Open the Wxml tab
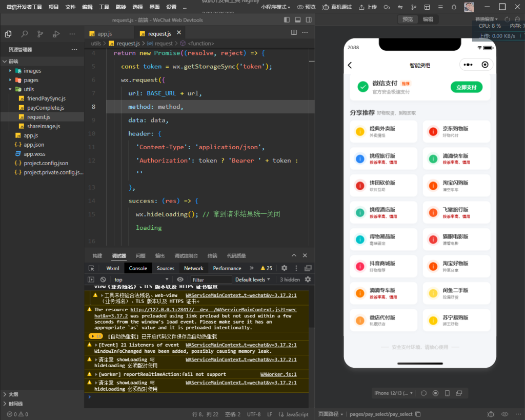 (x=112, y=268)
